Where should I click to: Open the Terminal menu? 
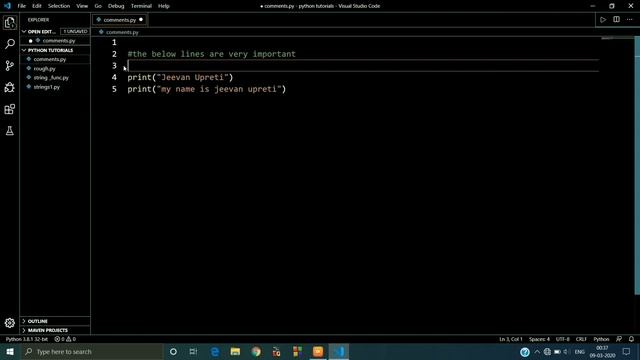141,6
